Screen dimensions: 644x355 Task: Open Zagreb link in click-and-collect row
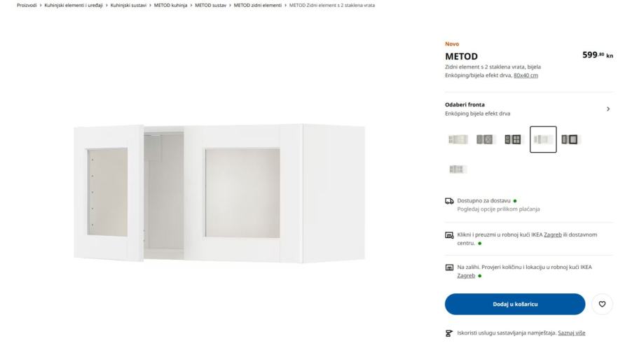click(552, 235)
